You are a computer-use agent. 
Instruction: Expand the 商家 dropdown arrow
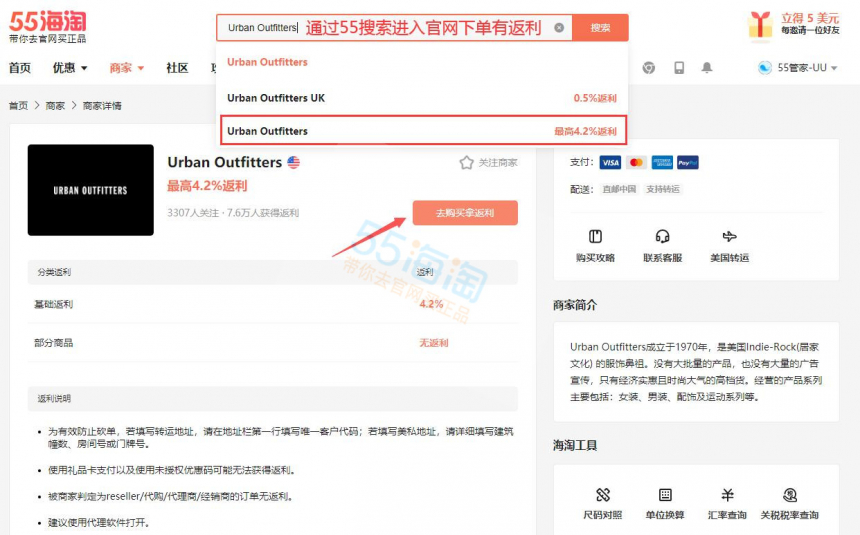141,68
